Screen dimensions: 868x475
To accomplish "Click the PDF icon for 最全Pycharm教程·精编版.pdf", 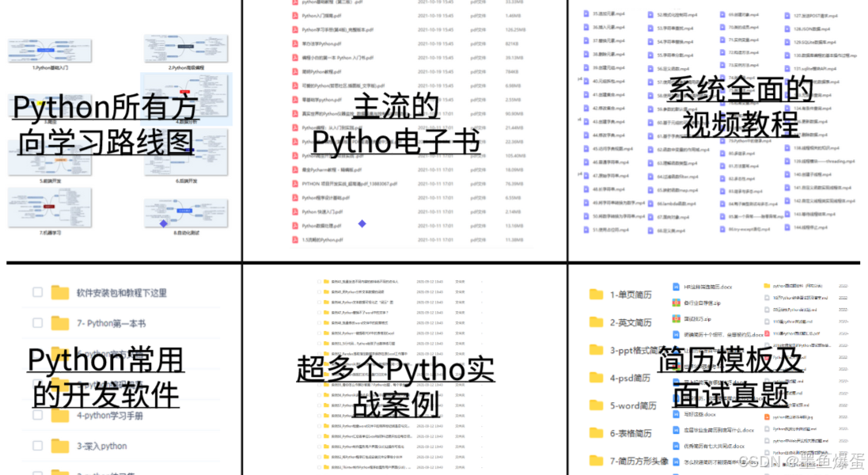I will coord(294,169).
